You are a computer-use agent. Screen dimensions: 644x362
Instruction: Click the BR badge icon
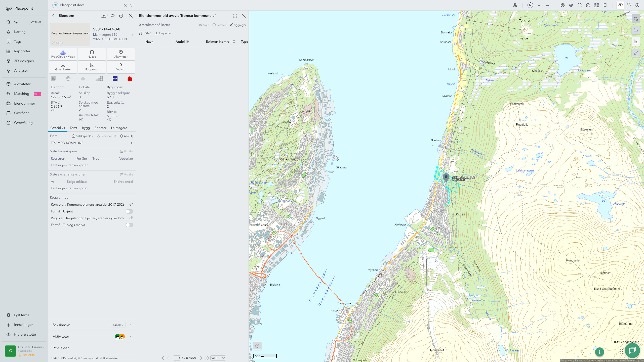pyautogui.click(x=53, y=79)
